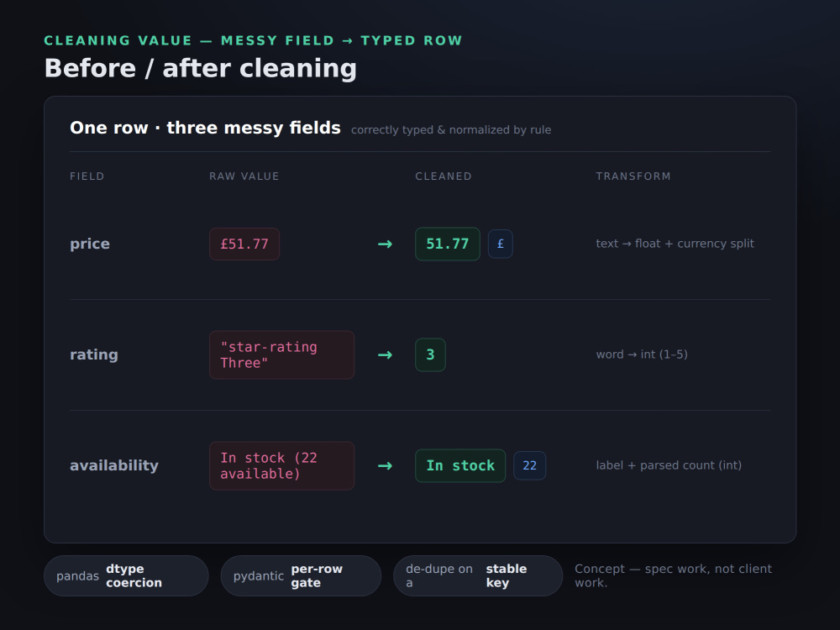Click the cleaned In stock label chip
Screen dimensions: 840x630
pyautogui.click(x=460, y=465)
